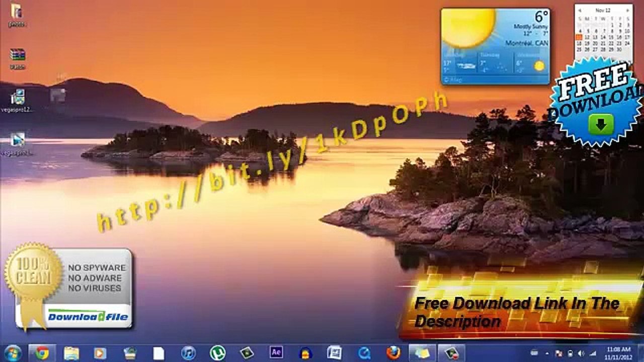644x362 pixels.
Task: Open the power tray icon
Action: [x=570, y=353]
